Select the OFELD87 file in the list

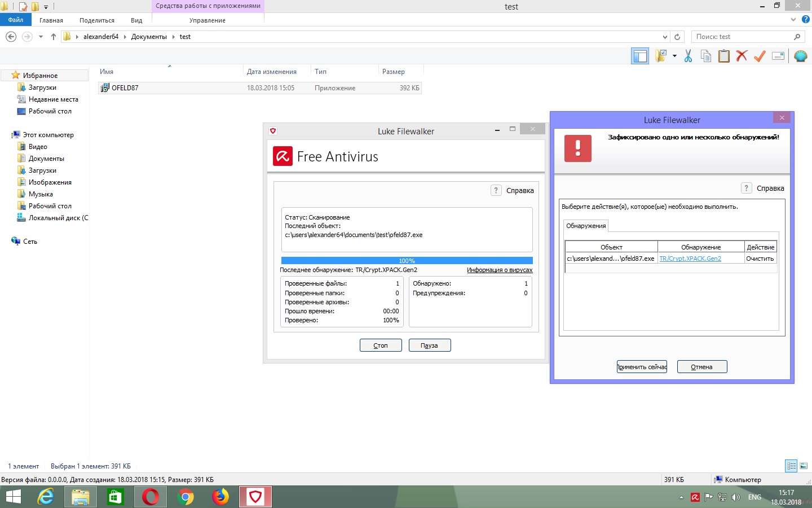pyautogui.click(x=260, y=88)
